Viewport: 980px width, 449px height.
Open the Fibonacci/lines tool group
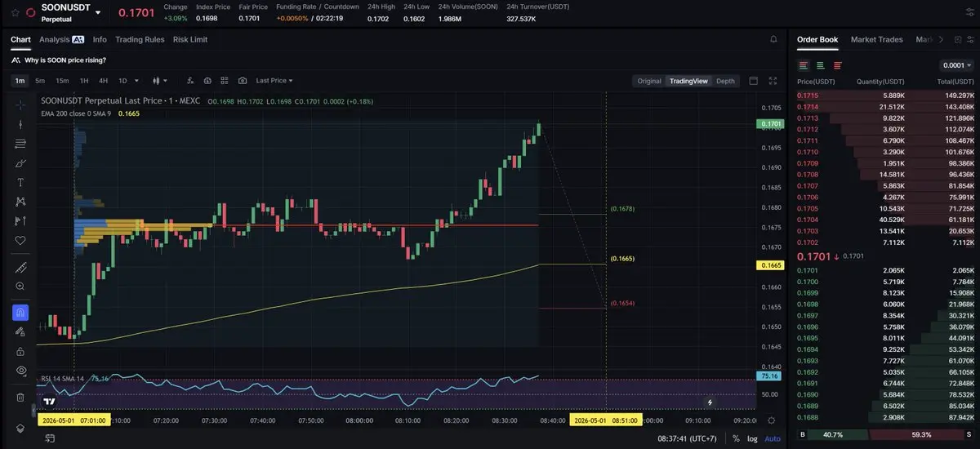click(x=20, y=144)
